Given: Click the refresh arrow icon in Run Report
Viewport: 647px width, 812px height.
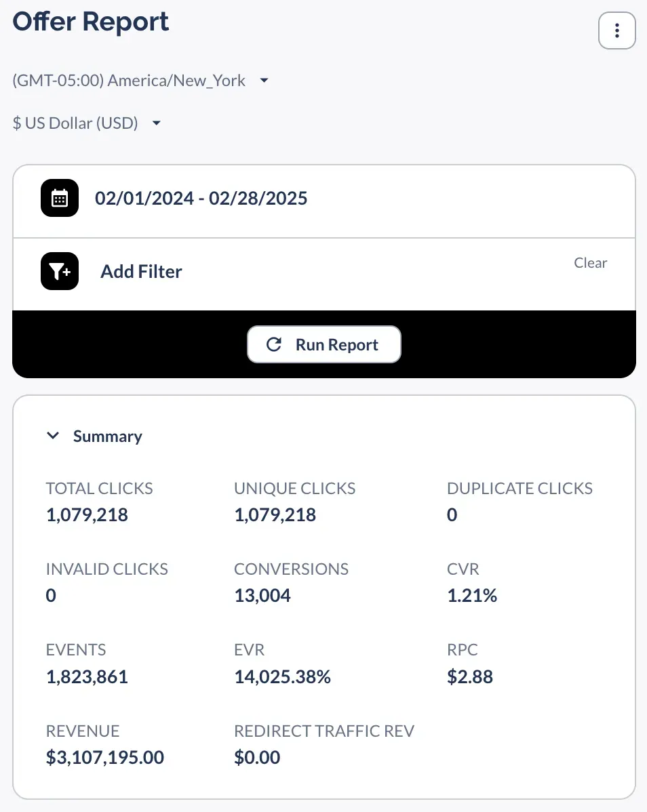Looking at the screenshot, I should [x=274, y=344].
